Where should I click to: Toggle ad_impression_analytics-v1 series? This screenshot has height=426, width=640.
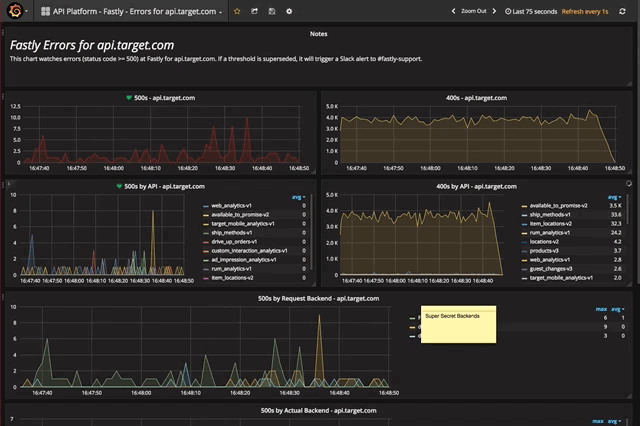click(x=244, y=260)
